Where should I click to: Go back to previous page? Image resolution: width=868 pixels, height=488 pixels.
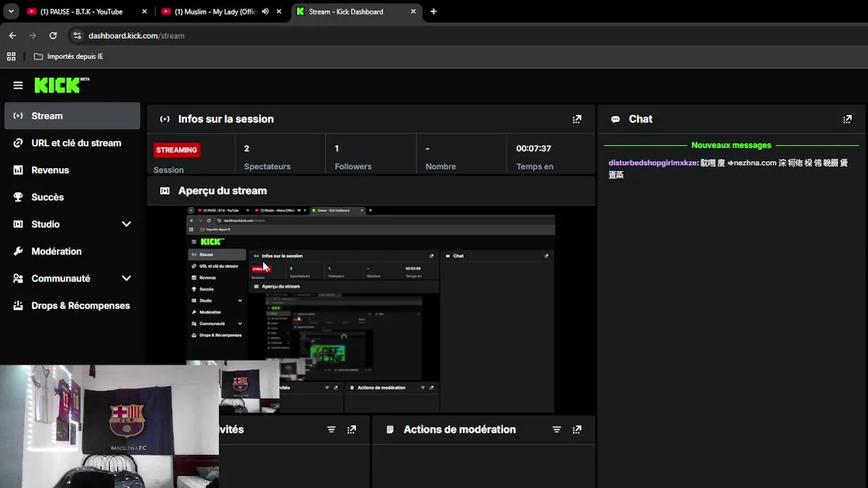[12, 35]
